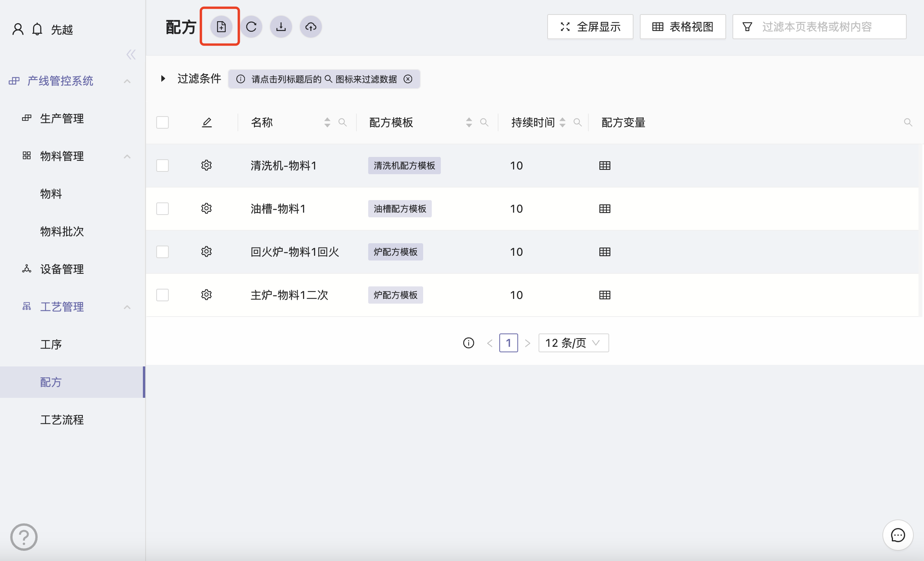Click the 全屏显示 button
Screen dimensions: 924x561
tap(590, 27)
